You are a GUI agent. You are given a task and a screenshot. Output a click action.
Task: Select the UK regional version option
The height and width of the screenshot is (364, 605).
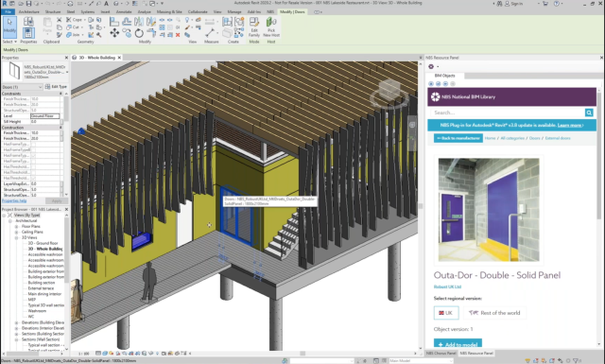(446, 313)
